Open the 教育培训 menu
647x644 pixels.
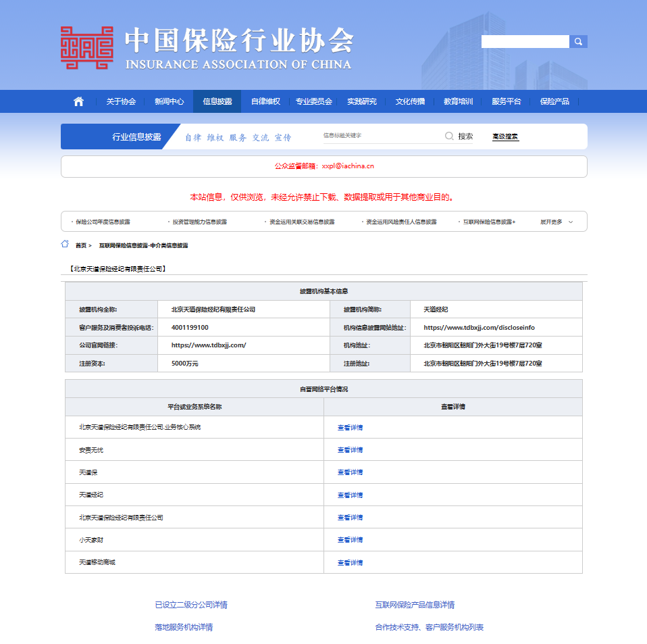(459, 101)
